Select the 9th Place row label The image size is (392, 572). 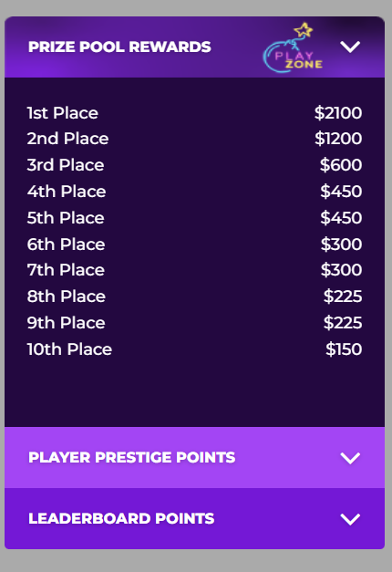click(66, 322)
